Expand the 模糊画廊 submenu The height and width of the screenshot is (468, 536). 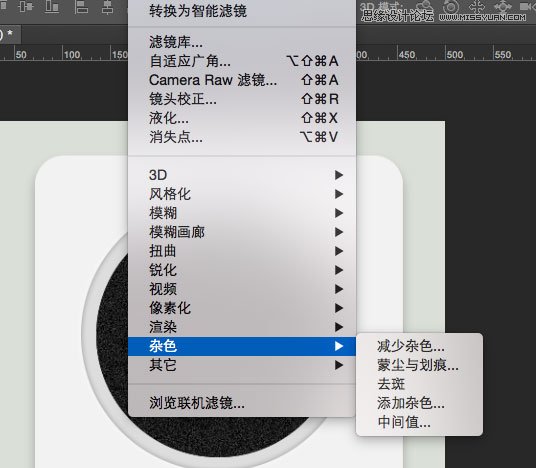click(x=242, y=232)
